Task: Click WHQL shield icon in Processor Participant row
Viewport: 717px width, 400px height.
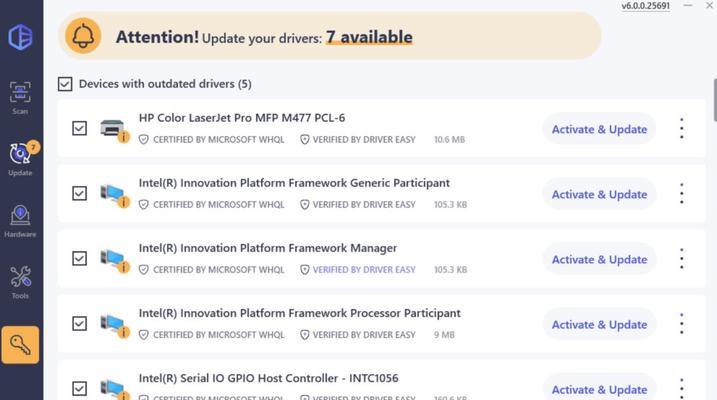Action: tap(144, 335)
